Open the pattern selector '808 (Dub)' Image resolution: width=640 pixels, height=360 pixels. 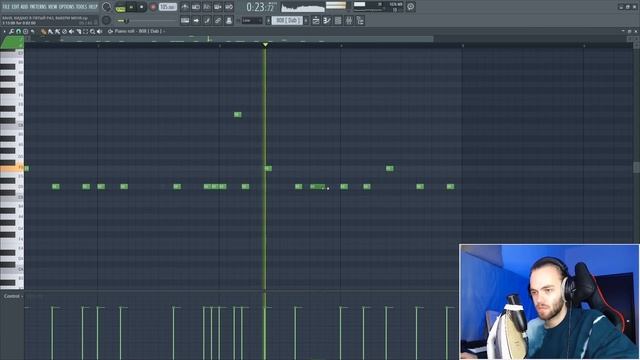coord(287,20)
